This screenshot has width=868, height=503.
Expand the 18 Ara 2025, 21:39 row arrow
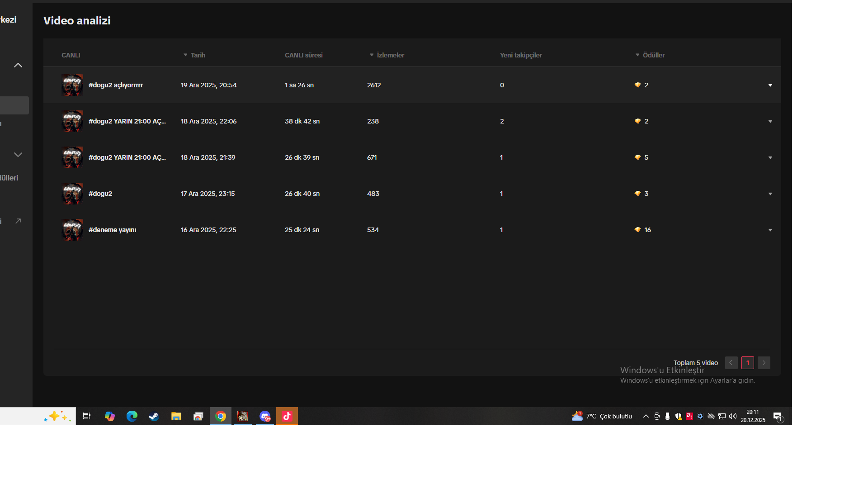(x=770, y=157)
